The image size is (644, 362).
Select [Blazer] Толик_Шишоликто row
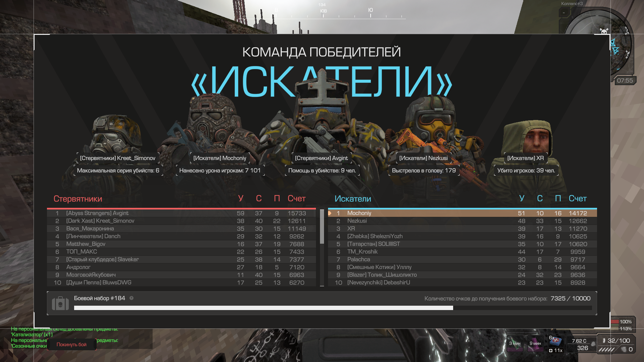tap(463, 275)
